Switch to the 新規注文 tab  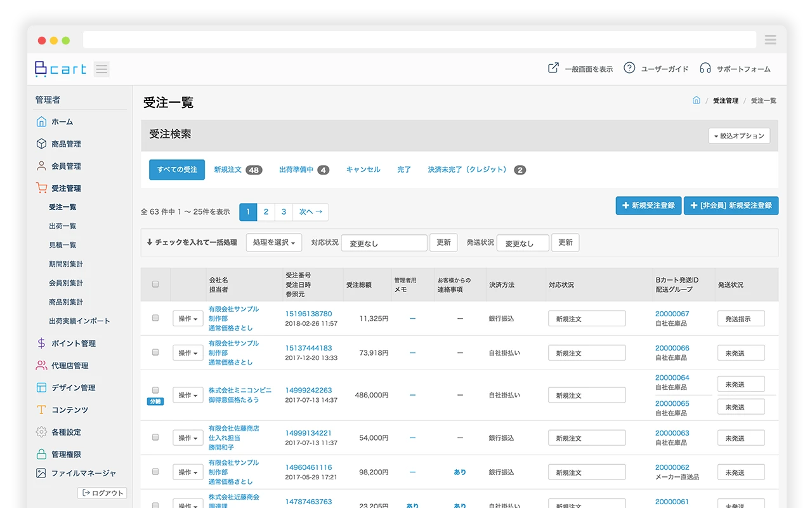point(238,170)
